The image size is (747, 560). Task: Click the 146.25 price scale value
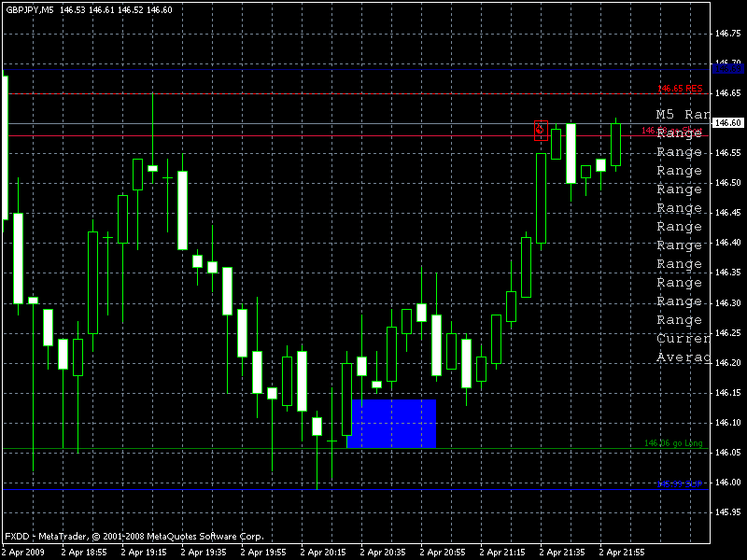click(x=728, y=333)
